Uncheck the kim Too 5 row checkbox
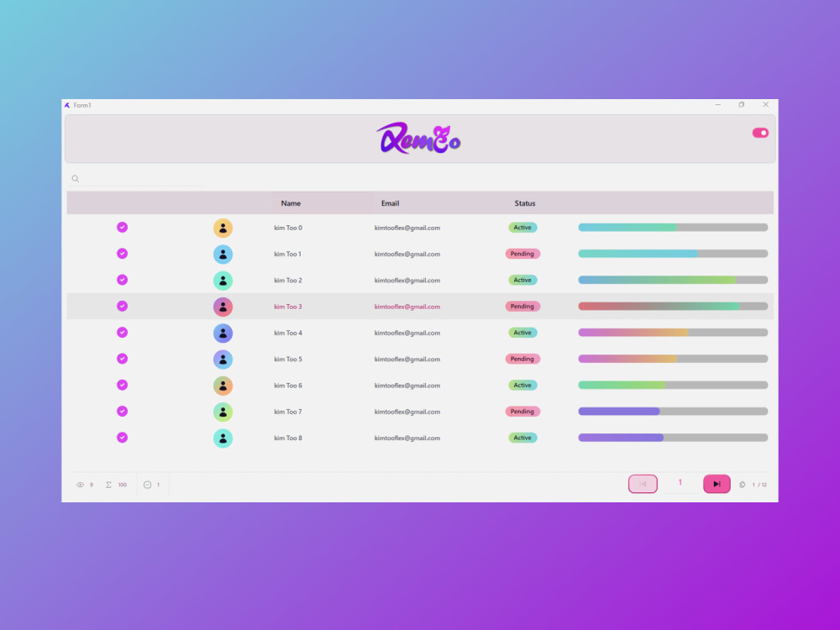 (122, 359)
